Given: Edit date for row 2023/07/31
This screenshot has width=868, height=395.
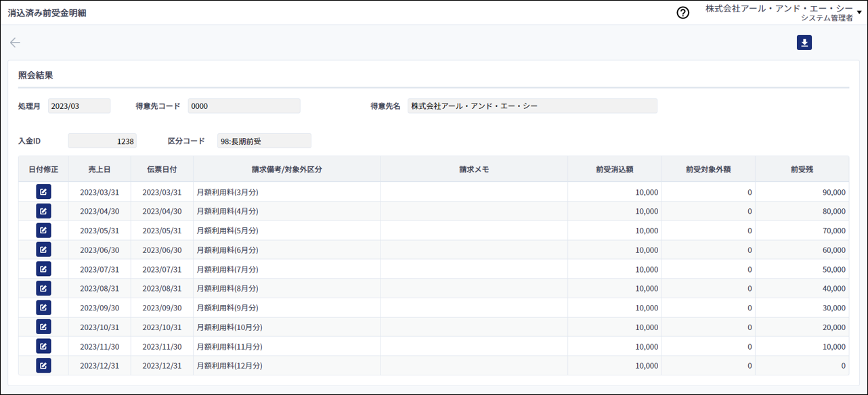Looking at the screenshot, I should (x=43, y=269).
